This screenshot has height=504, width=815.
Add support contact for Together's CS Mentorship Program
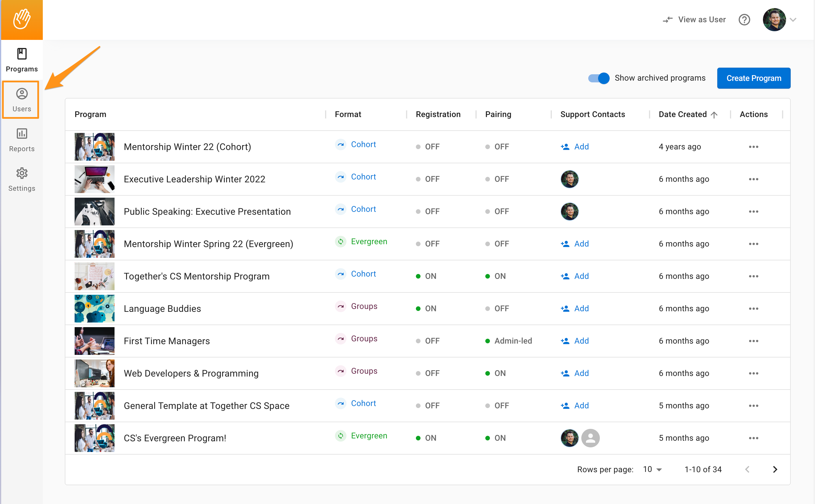tap(575, 276)
